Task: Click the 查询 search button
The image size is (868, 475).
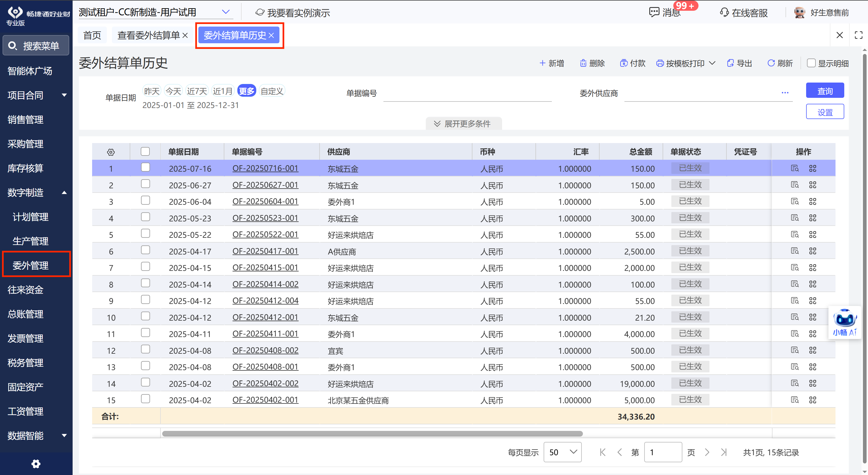Action: click(x=824, y=91)
